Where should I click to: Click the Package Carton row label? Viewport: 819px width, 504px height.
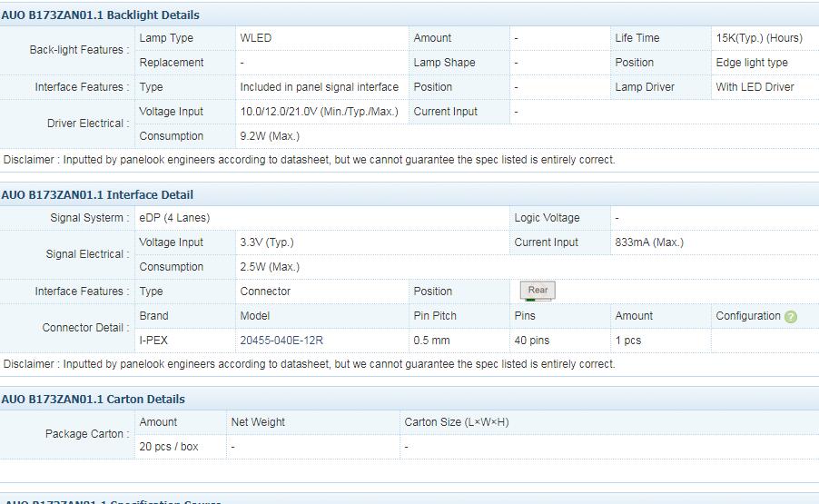(87, 434)
